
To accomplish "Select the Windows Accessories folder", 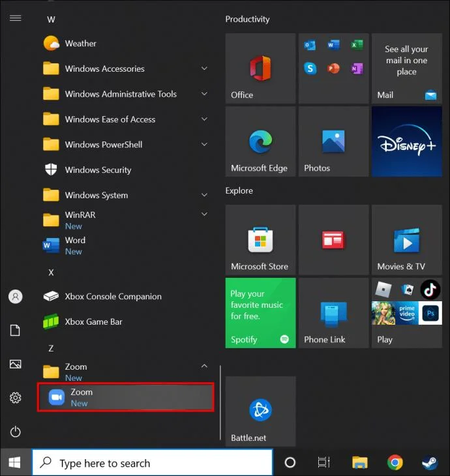I will pos(125,68).
